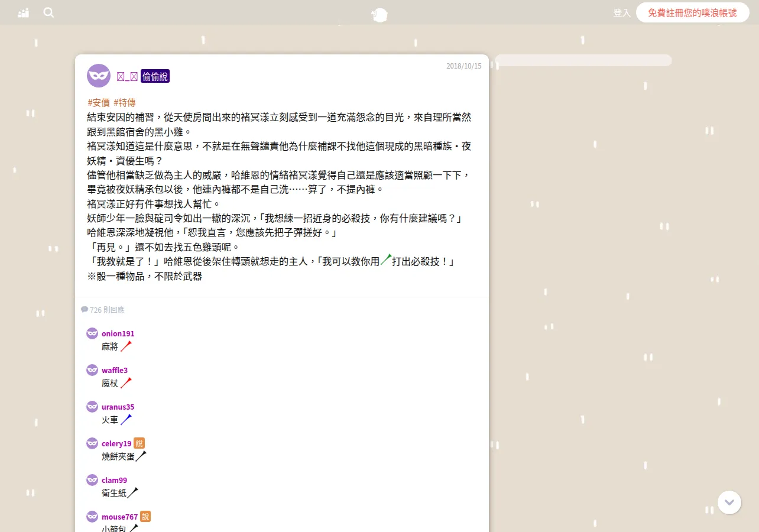Screen dimensions: 759x532
Task: Click the down chevron scroll button
Action: coord(729,502)
